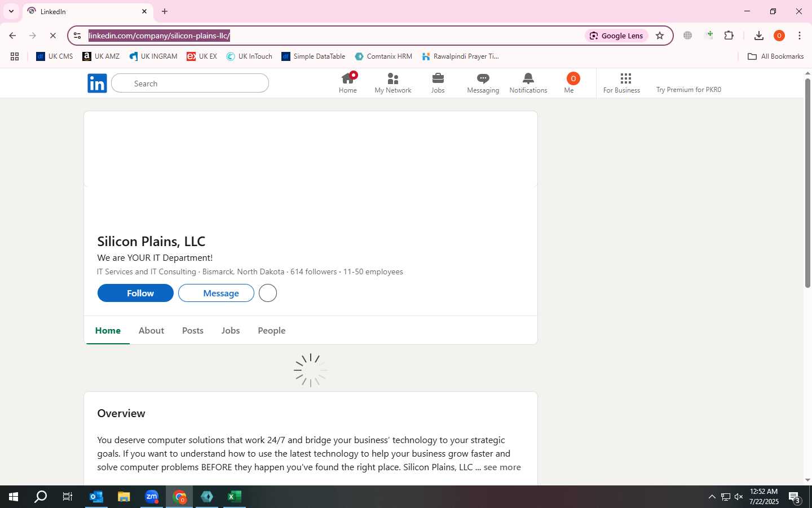This screenshot has width=812, height=508.
Task: Message Silicon Plains, LLC
Action: pos(216,293)
